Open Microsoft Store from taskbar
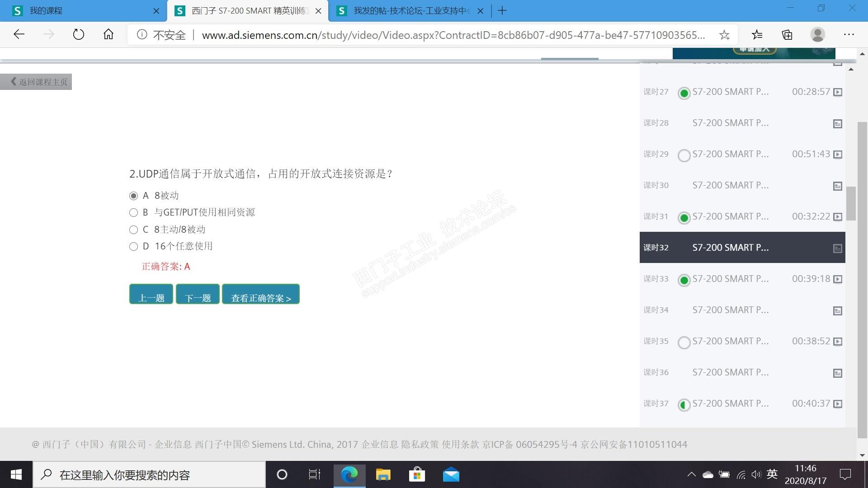 point(417,474)
